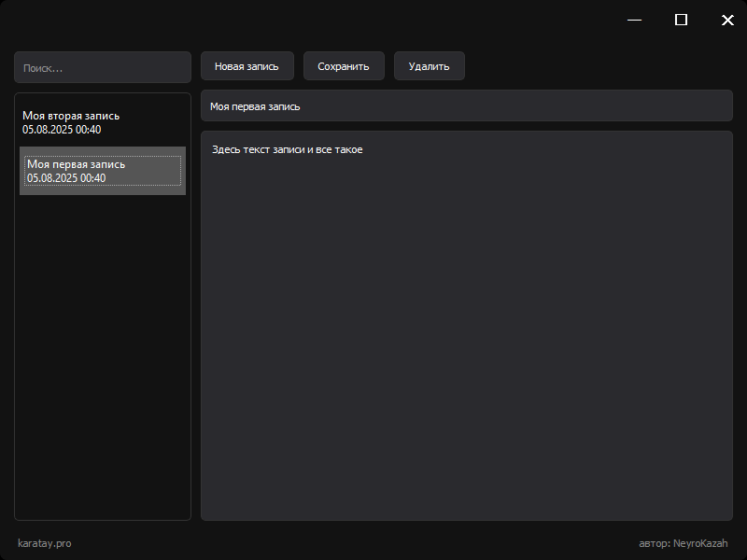Click the note title text field
The height and width of the screenshot is (560, 747).
(466, 105)
